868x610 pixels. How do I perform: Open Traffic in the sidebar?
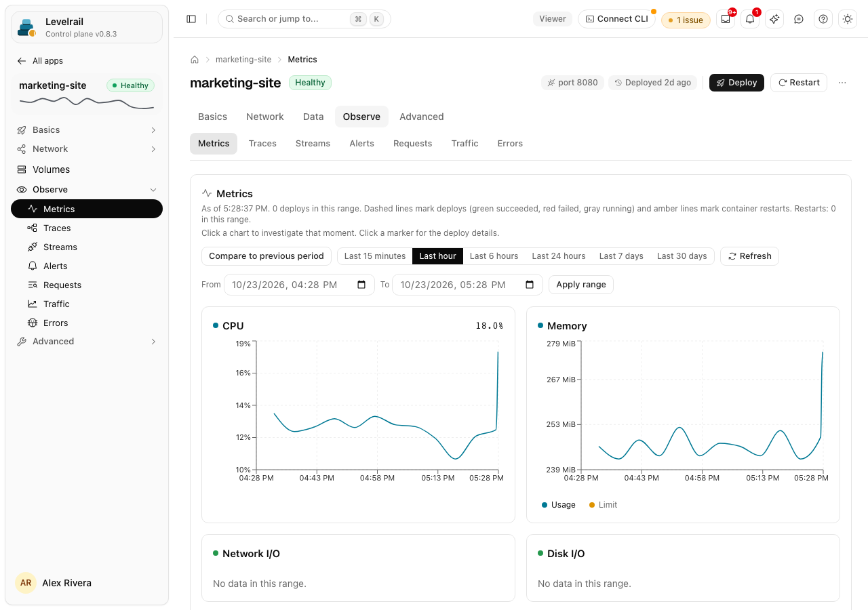click(x=87, y=304)
